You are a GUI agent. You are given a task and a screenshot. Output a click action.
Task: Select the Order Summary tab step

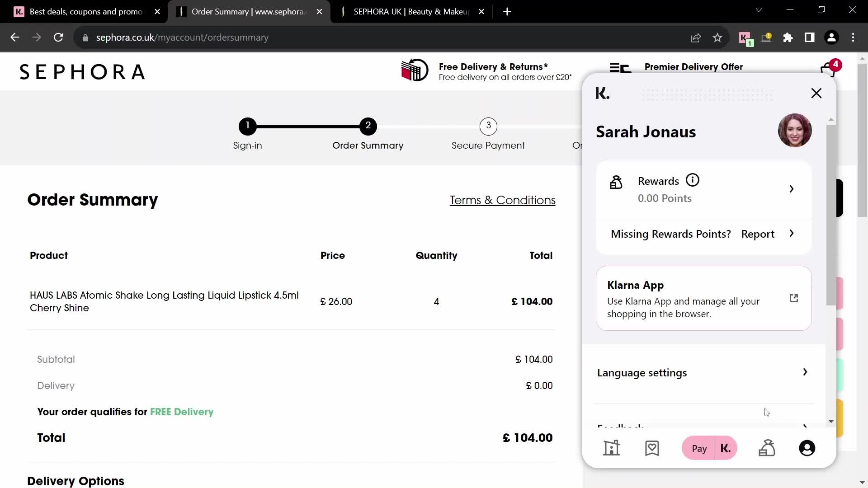pyautogui.click(x=368, y=134)
